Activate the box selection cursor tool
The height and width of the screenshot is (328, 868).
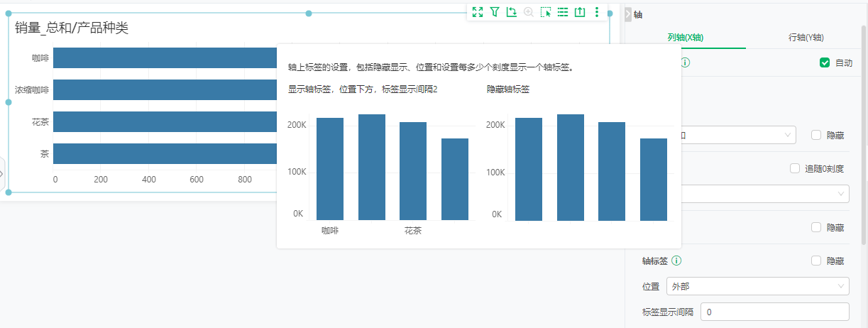[545, 12]
